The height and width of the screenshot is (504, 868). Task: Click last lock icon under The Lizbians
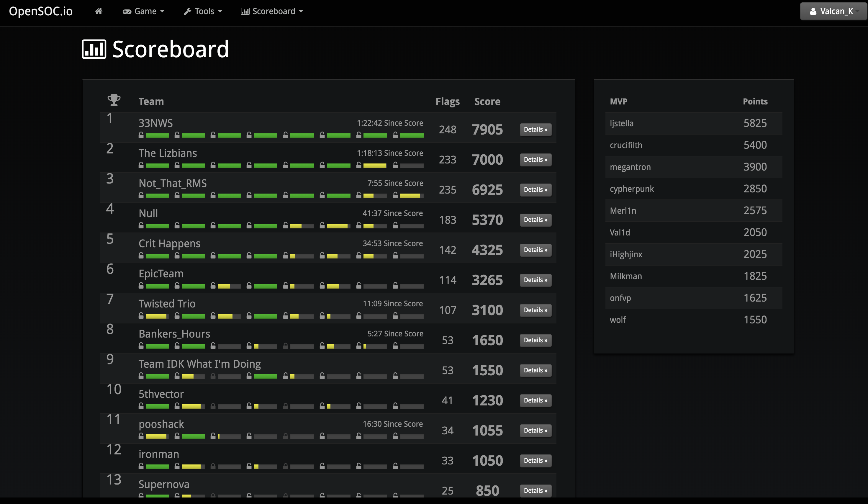tap(395, 165)
